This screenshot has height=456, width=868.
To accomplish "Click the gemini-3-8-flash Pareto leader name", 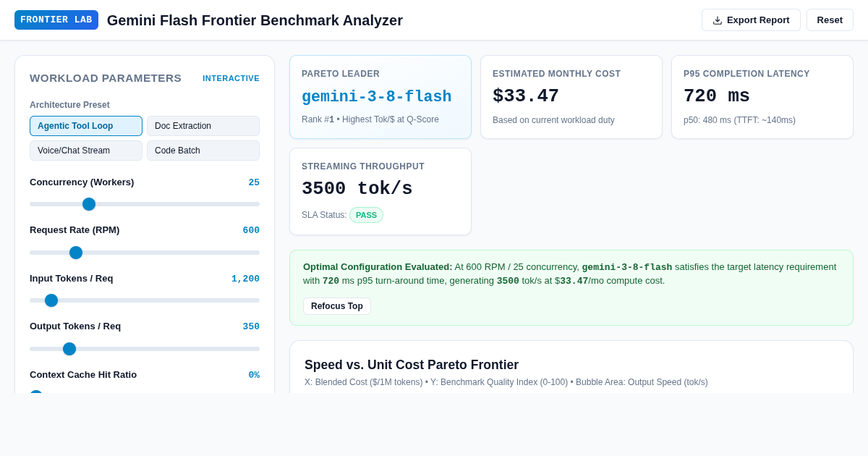I will pyautogui.click(x=376, y=97).
